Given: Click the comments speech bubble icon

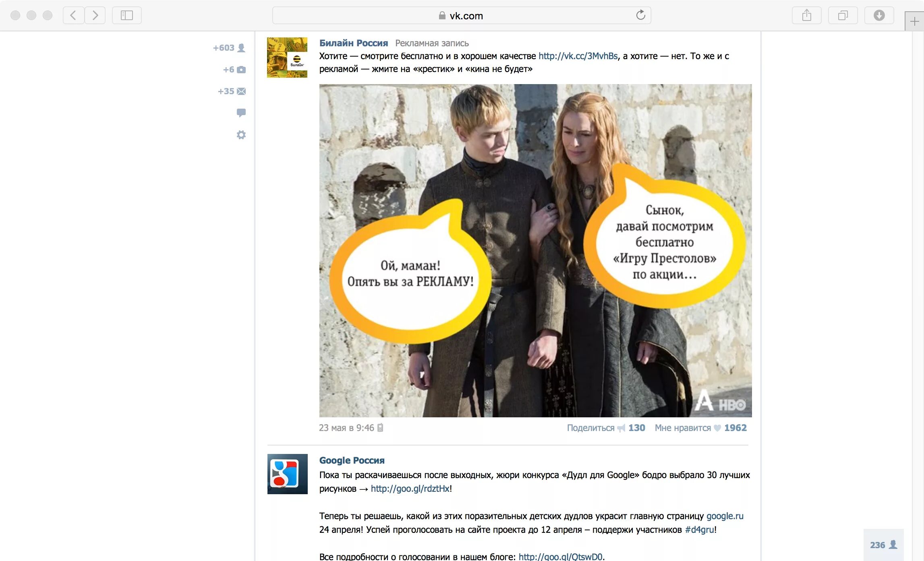Looking at the screenshot, I should click(x=241, y=113).
